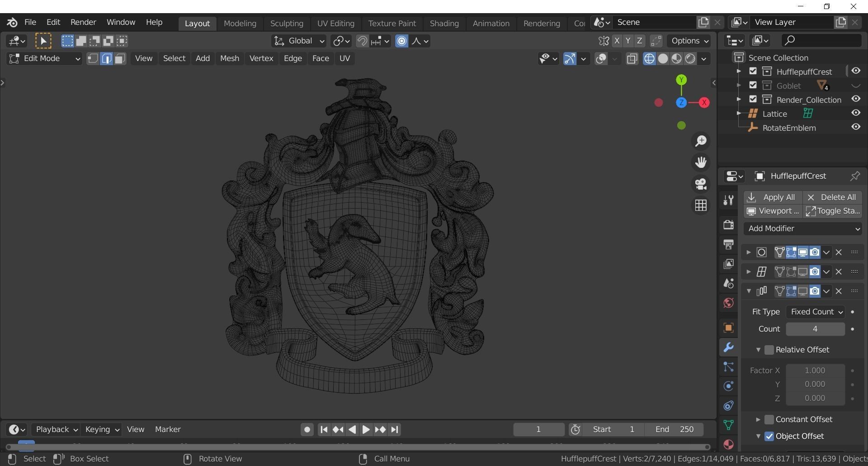
Task: Select rendered viewport shading
Action: coord(690,59)
